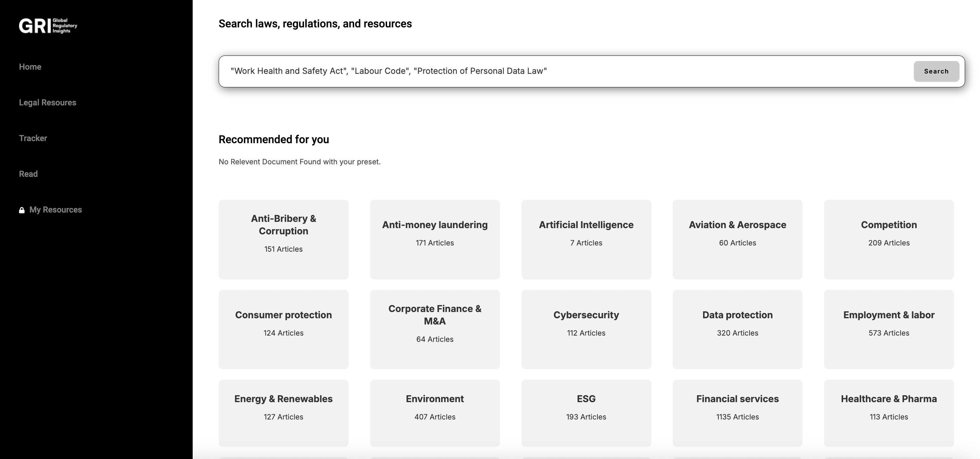Viewport: 980px width, 459px height.
Task: Choose the Healthcare & Pharma card
Action: pos(889,413)
